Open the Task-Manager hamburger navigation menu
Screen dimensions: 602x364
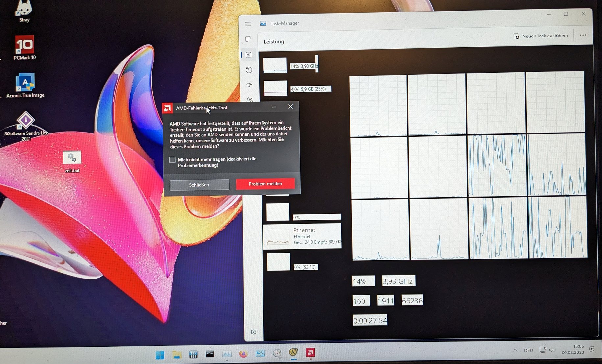pyautogui.click(x=248, y=24)
